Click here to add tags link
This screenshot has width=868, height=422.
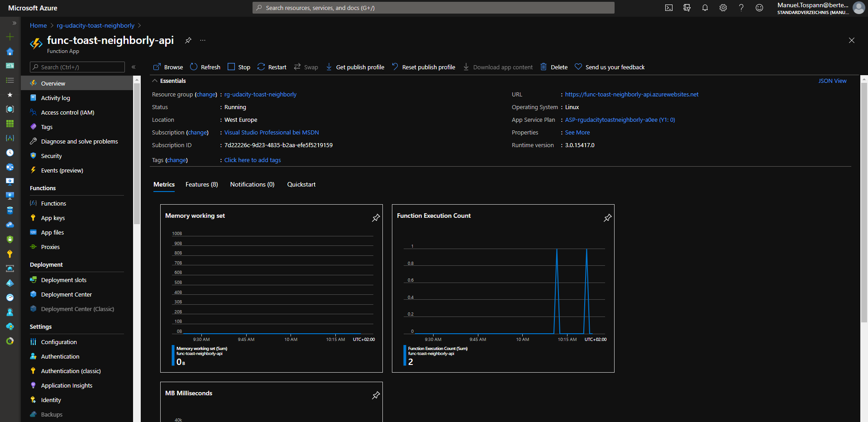click(253, 160)
